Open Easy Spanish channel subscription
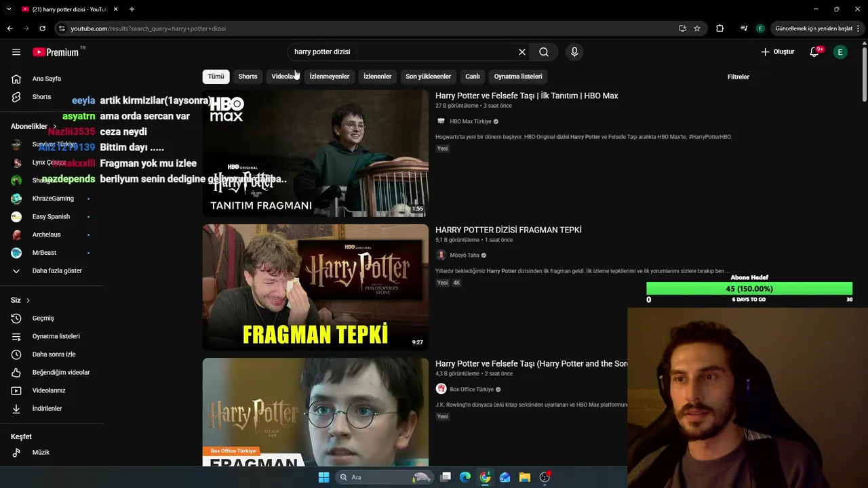This screenshot has width=868, height=488. pos(52,217)
